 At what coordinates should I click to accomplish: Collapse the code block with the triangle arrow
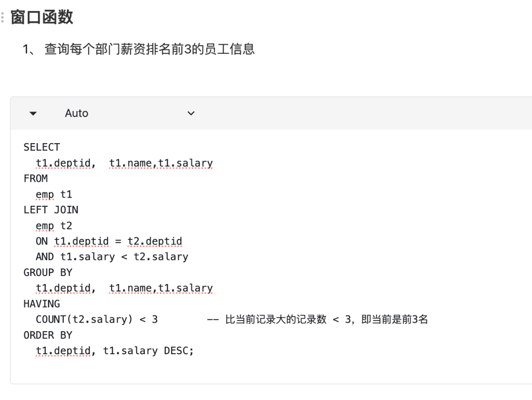click(33, 113)
